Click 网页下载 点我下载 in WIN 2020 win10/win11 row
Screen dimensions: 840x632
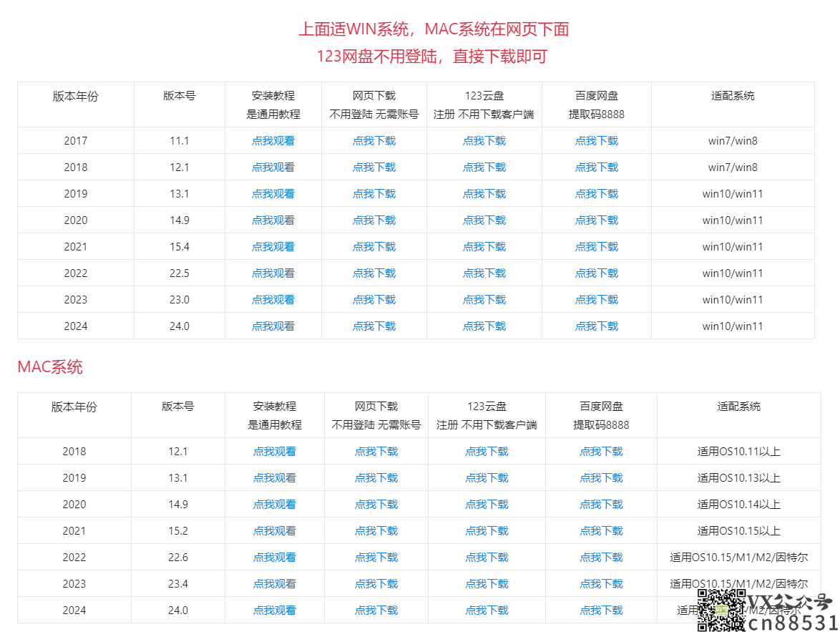pos(374,220)
